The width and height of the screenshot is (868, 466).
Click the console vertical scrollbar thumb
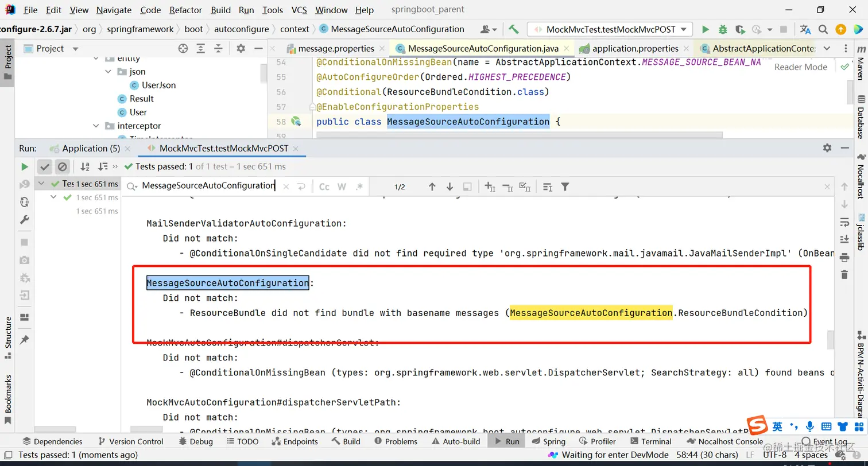click(x=830, y=340)
